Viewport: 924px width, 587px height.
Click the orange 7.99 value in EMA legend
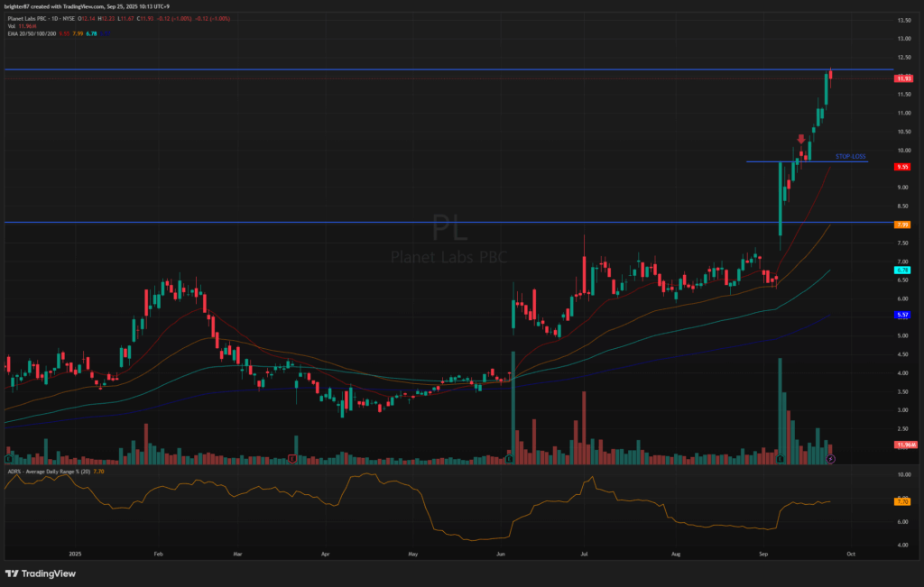78,33
